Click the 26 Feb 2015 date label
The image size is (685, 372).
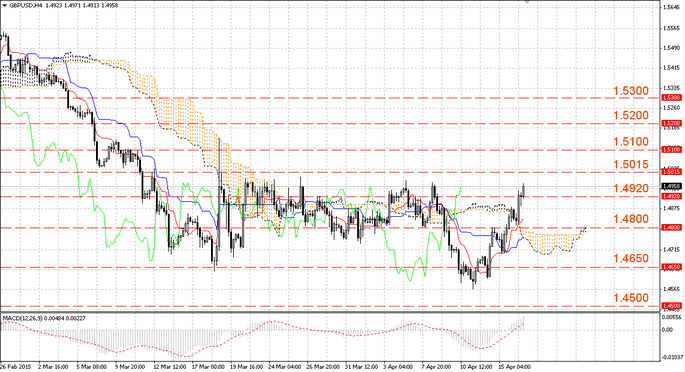(x=15, y=366)
